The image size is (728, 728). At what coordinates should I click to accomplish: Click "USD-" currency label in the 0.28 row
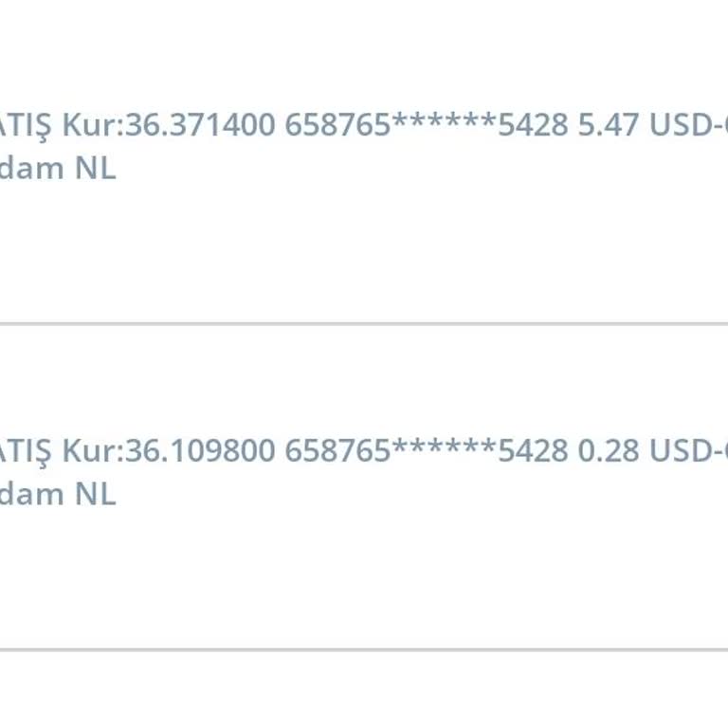click(x=681, y=451)
